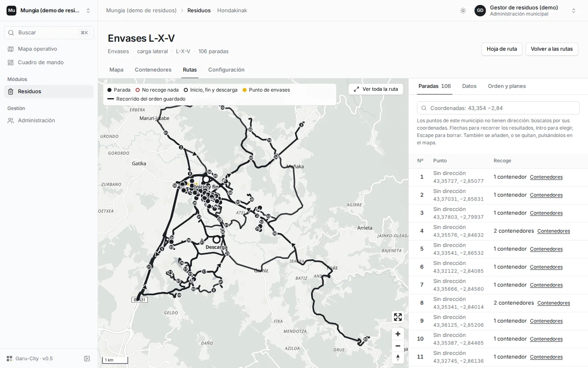The image size is (588, 368).
Task: Switch to the Contenedores tab
Action: point(153,70)
